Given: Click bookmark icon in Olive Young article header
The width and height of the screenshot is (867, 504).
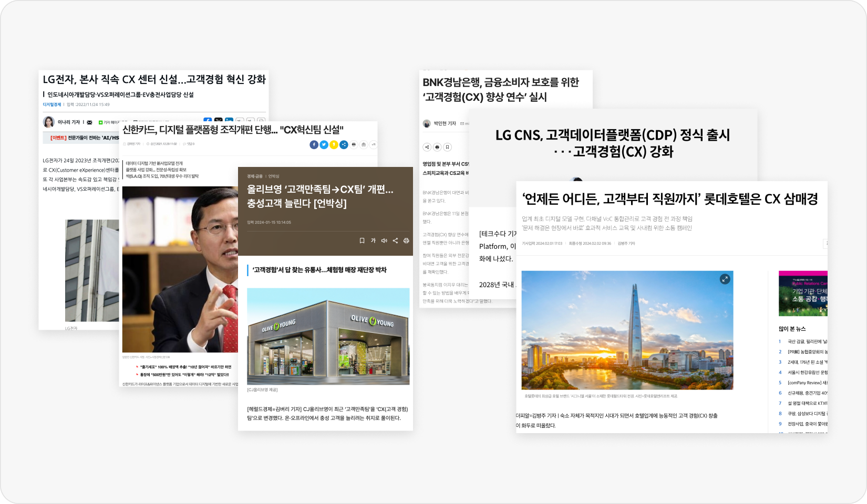Looking at the screenshot, I should point(362,240).
